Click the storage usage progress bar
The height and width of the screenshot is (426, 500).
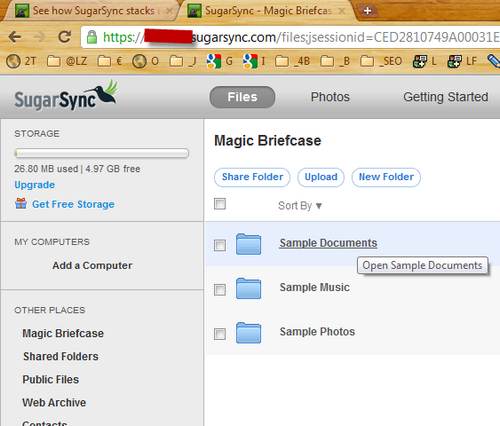coord(102,153)
